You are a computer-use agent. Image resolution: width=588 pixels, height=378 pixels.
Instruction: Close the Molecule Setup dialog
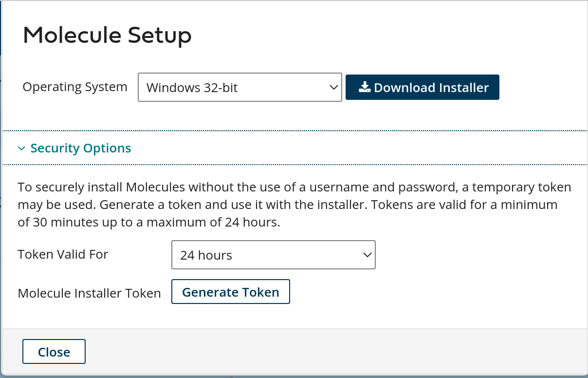pos(54,352)
